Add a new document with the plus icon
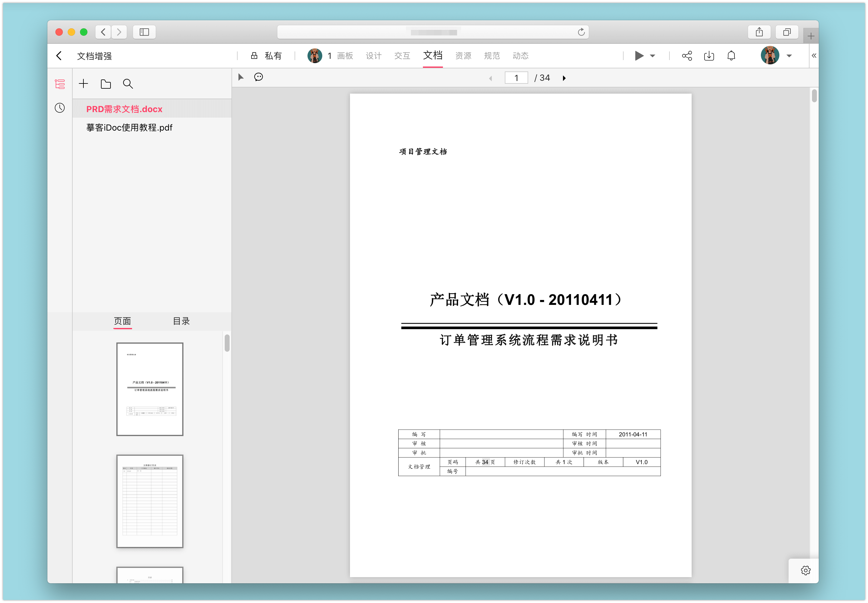This screenshot has width=868, height=603. coord(83,83)
